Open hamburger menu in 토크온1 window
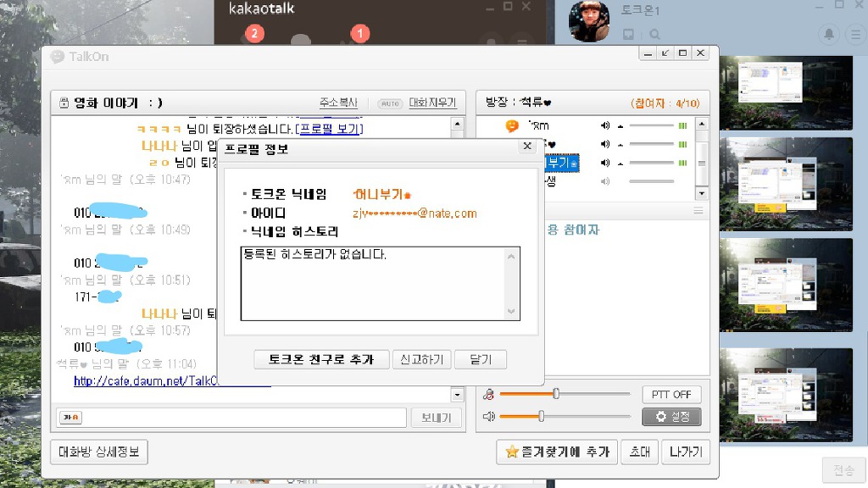This screenshot has width=868, height=488. pos(856,34)
